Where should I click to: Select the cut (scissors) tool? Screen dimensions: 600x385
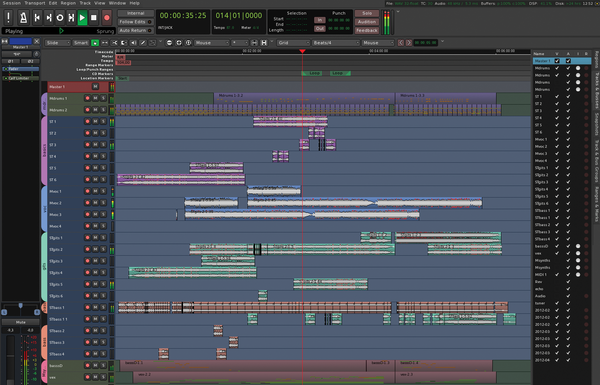[x=114, y=43]
